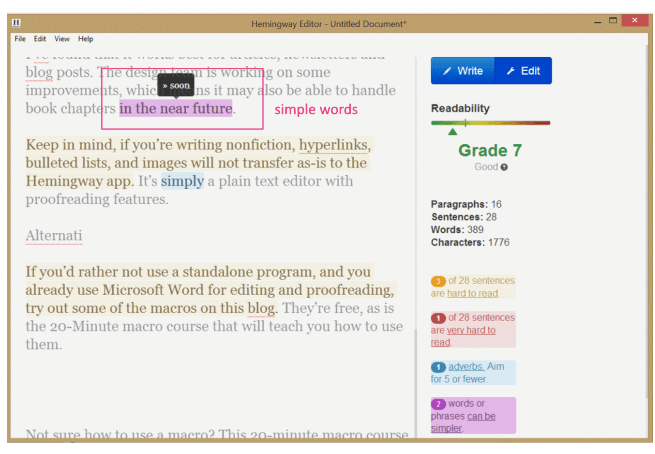Click the 'Characters: 1776' statistic

[x=470, y=243]
